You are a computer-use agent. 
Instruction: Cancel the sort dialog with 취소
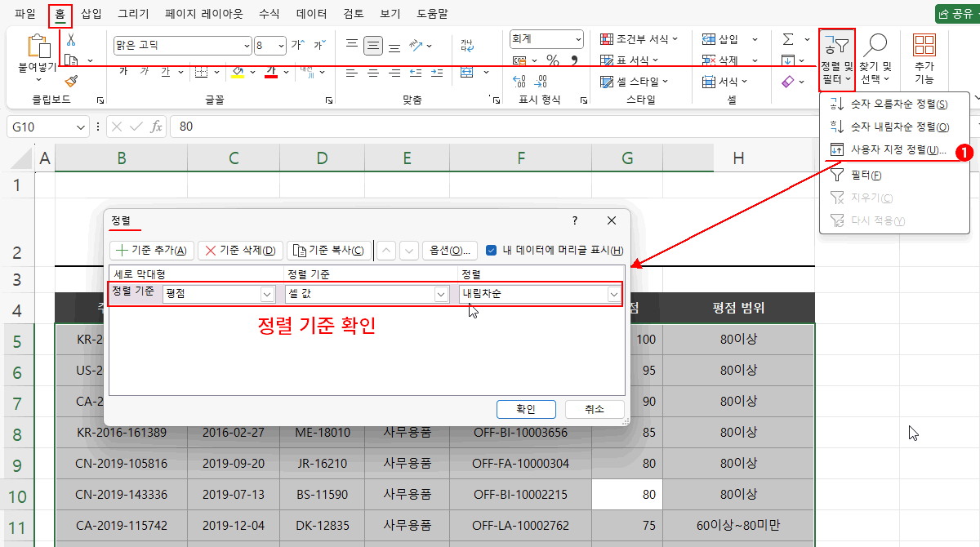(595, 409)
